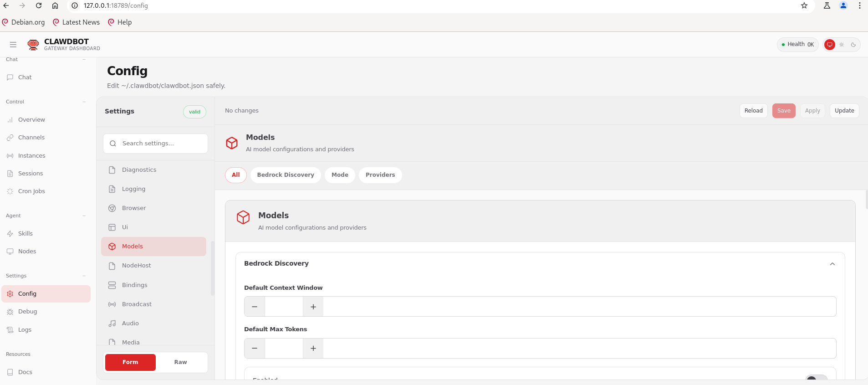868x385 pixels.
Task: Click the Update button
Action: click(x=844, y=111)
